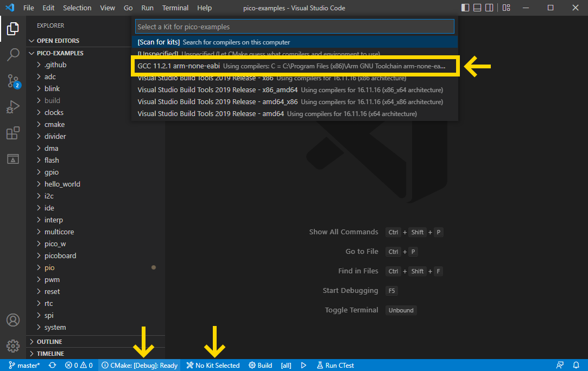Image resolution: width=588 pixels, height=371 pixels.
Task: Expand OPEN EDITORS section
Action: coord(58,41)
